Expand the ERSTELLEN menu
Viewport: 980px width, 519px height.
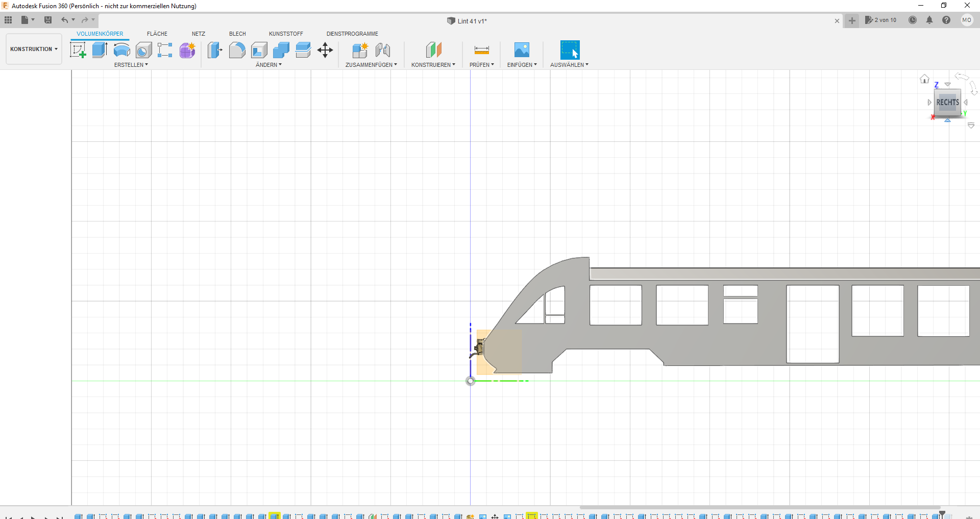(131, 65)
